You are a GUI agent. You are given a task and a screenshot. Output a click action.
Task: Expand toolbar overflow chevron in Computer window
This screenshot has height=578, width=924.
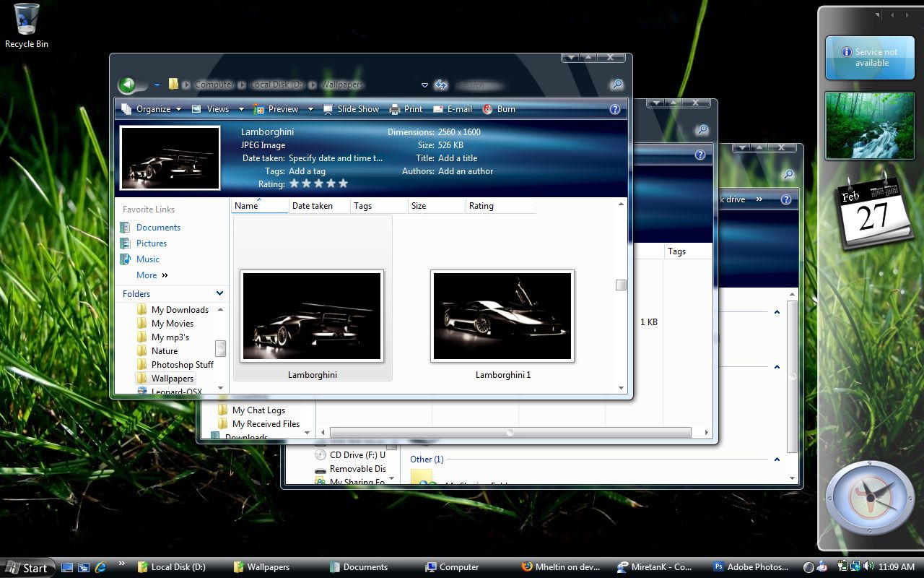pos(759,199)
